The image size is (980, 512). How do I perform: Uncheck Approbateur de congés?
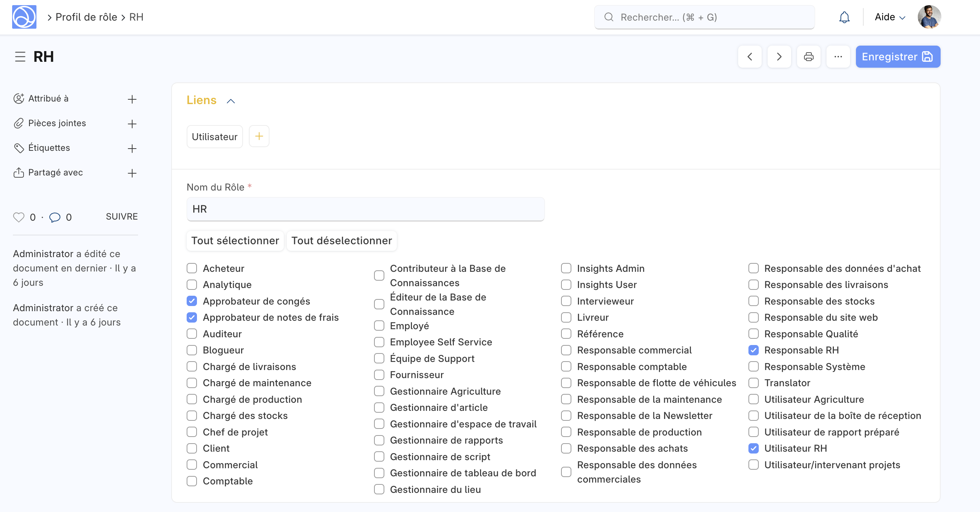pos(192,301)
